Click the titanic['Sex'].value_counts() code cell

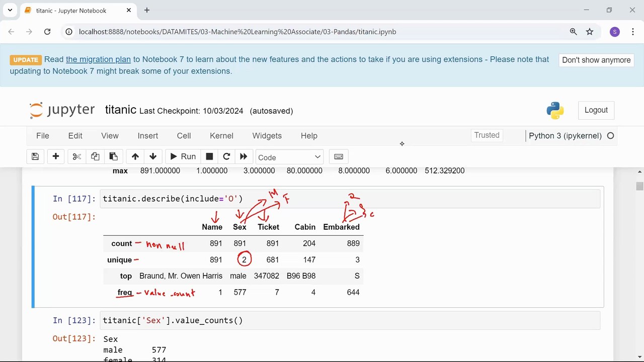coord(351,320)
